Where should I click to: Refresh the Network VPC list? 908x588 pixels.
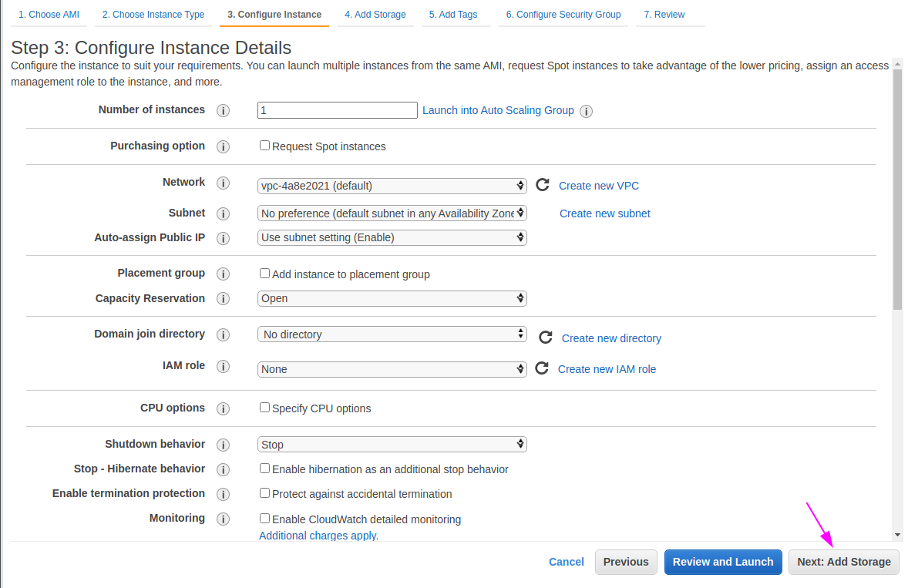tap(543, 185)
